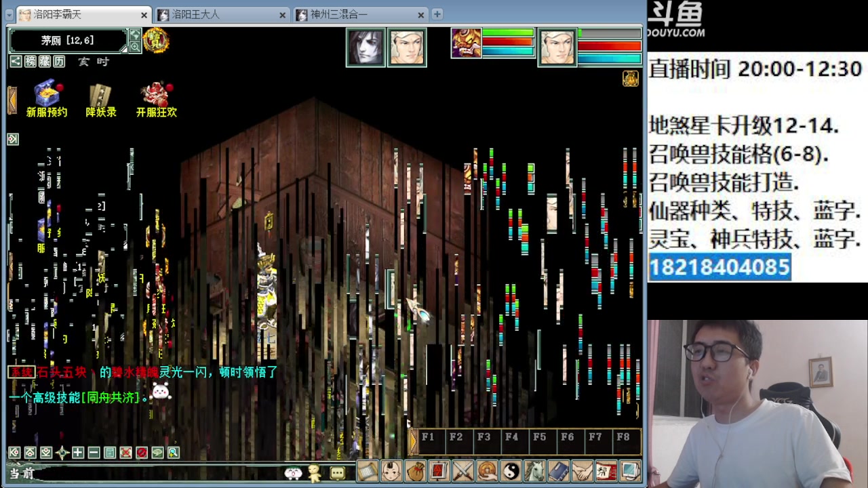Expand the side panel with the arrow-bar button
Screen dimensions: 868x488
[13, 139]
